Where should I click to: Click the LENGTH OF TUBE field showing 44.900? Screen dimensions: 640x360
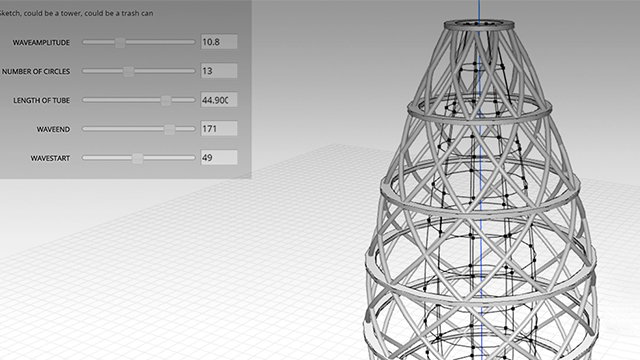(x=219, y=100)
